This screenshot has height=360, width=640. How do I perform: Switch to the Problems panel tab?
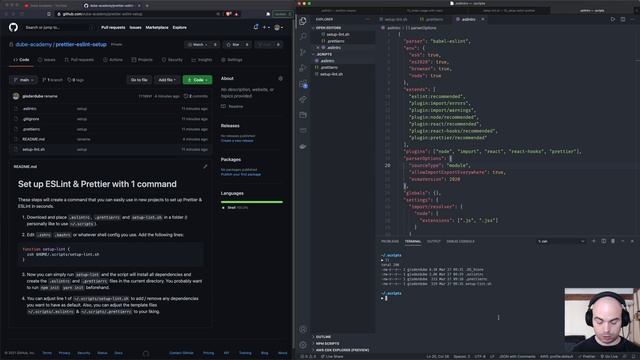pyautogui.click(x=390, y=241)
